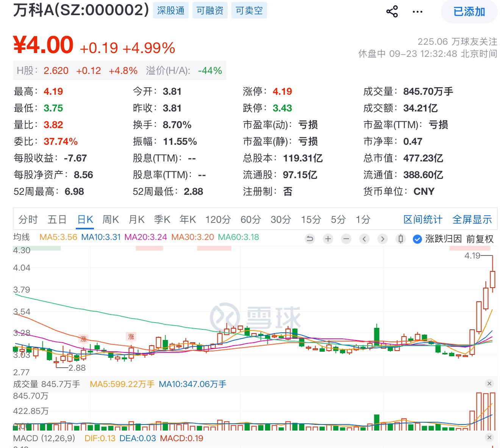The width and height of the screenshot is (500, 448).
Task: Click the current price ¥4.00
Action: coord(43,45)
